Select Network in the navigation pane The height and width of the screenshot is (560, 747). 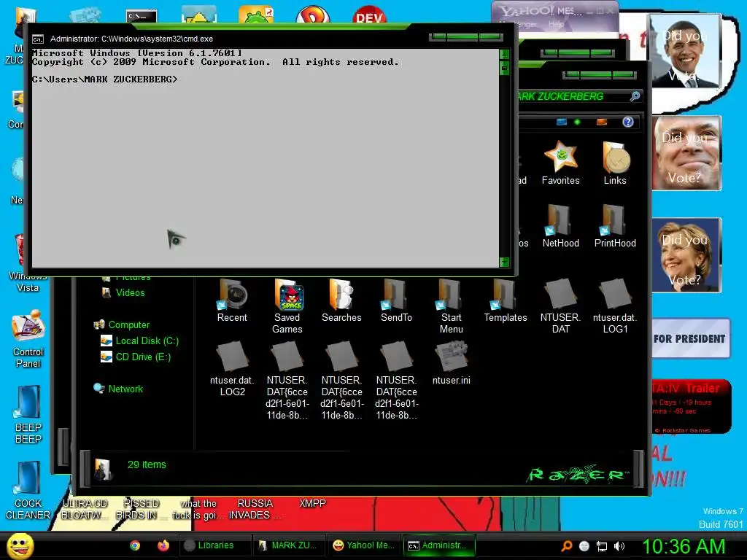[119, 389]
